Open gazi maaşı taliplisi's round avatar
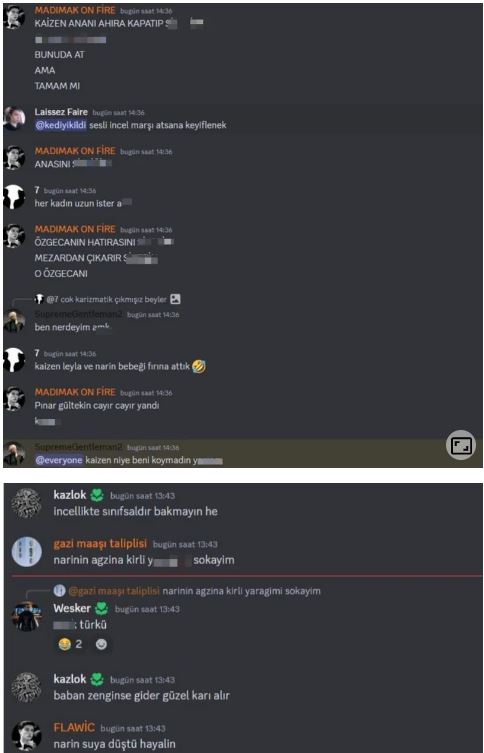 (26, 551)
